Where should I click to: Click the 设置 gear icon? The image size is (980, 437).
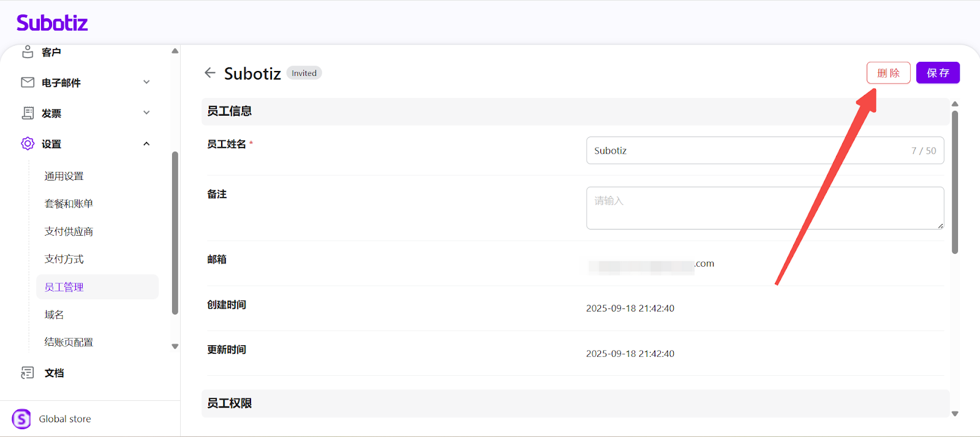(28, 143)
